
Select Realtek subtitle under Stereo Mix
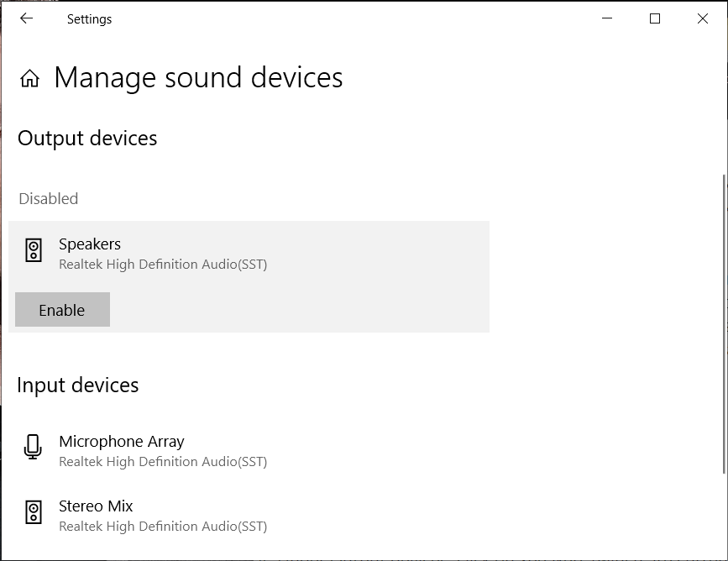[163, 527]
